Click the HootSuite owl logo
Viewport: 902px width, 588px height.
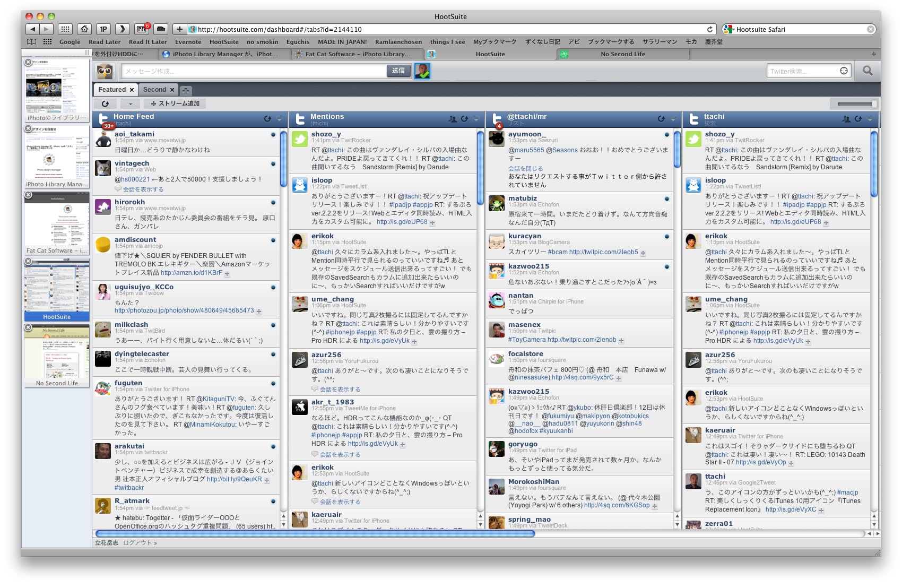105,71
